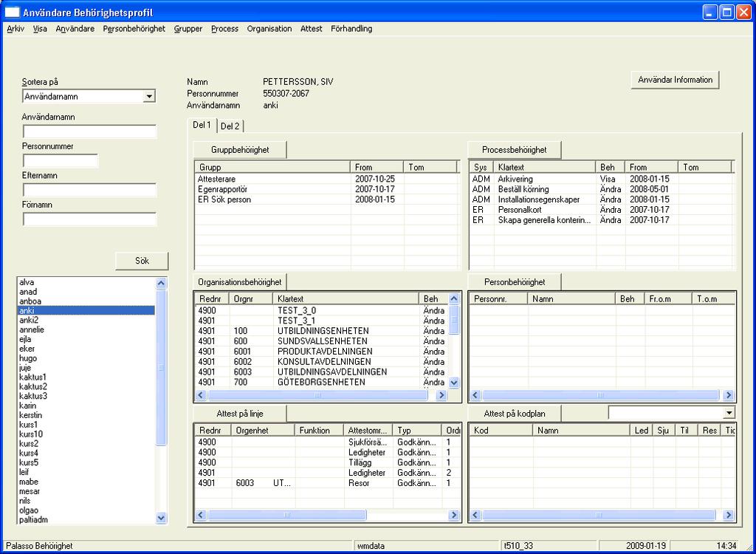Click the Gruppbehörighet button
Viewport: 756px width, 554px height.
click(240, 150)
